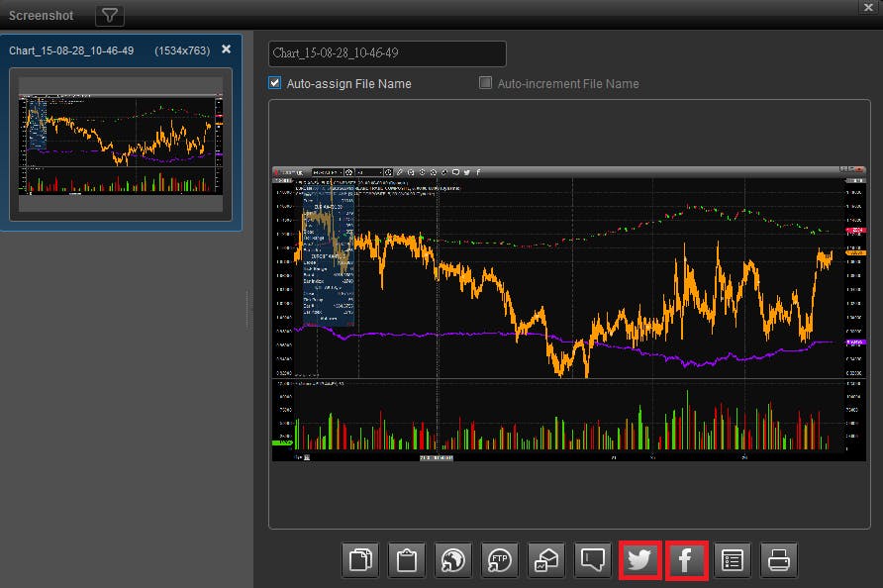The height and width of the screenshot is (588, 883).
Task: Click the file name text field
Action: pos(387,53)
